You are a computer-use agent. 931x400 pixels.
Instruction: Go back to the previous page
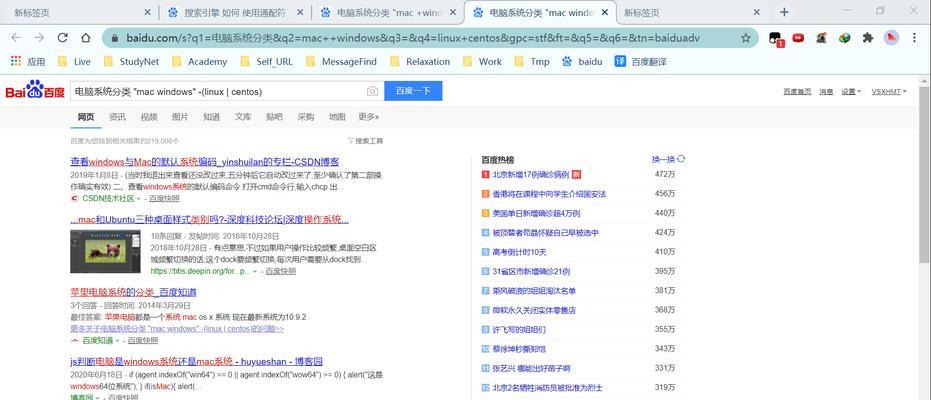16,37
